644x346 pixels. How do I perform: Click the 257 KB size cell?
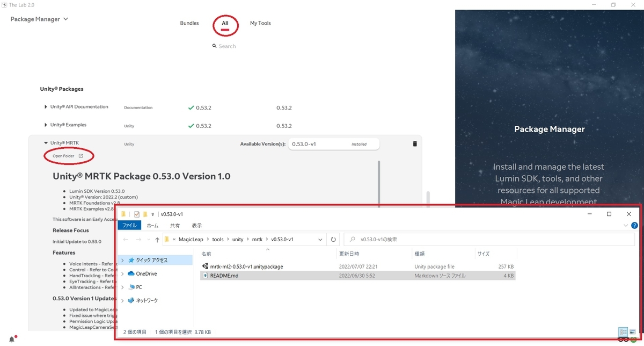tap(506, 266)
